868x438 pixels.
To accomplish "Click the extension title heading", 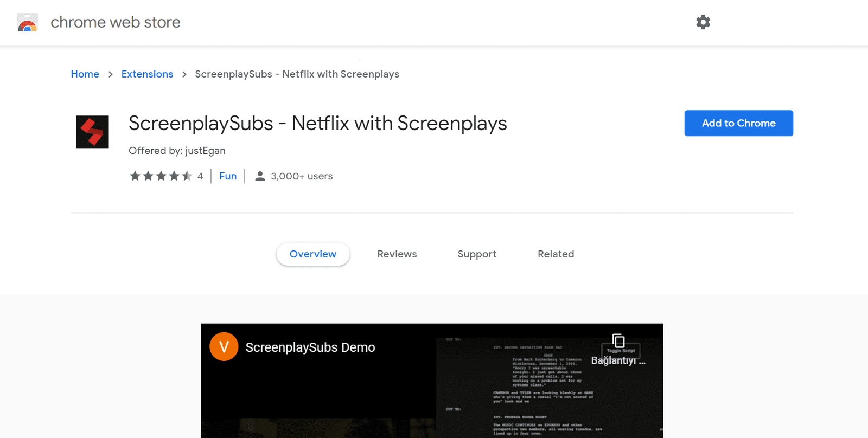I will pyautogui.click(x=318, y=124).
